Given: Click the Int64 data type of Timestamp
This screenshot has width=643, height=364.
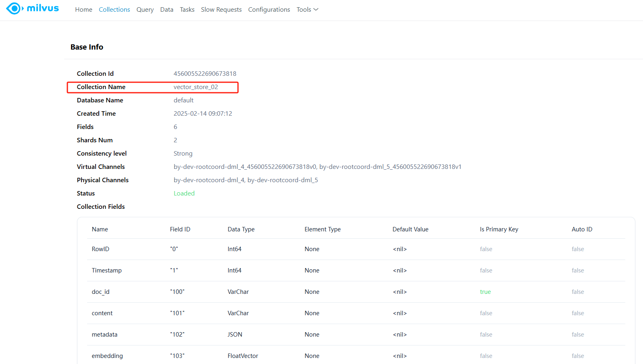Looking at the screenshot, I should point(234,270).
